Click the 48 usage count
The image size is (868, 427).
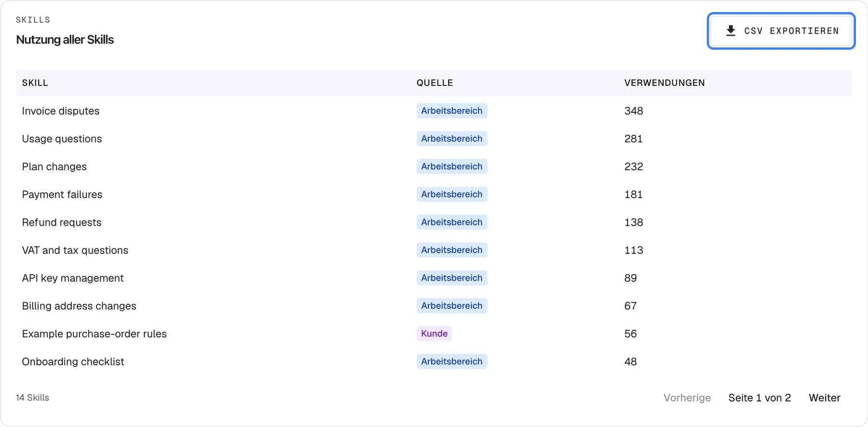[631, 362]
